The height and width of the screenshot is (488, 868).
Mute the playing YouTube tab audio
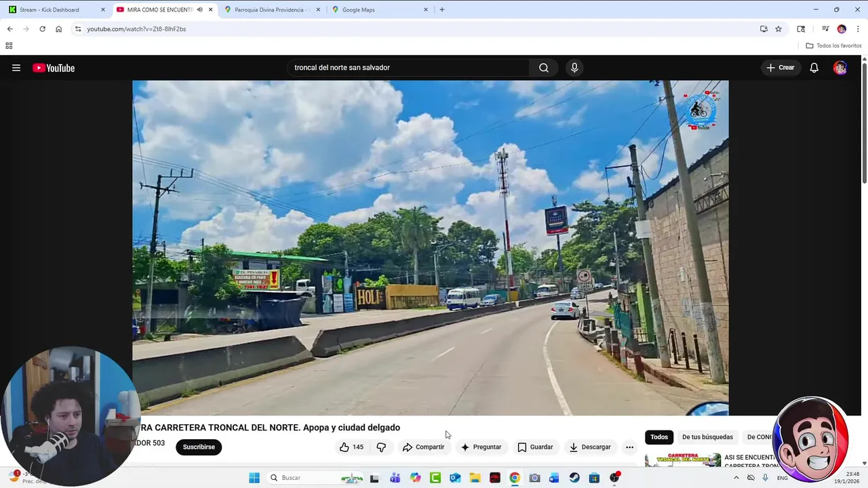[199, 9]
